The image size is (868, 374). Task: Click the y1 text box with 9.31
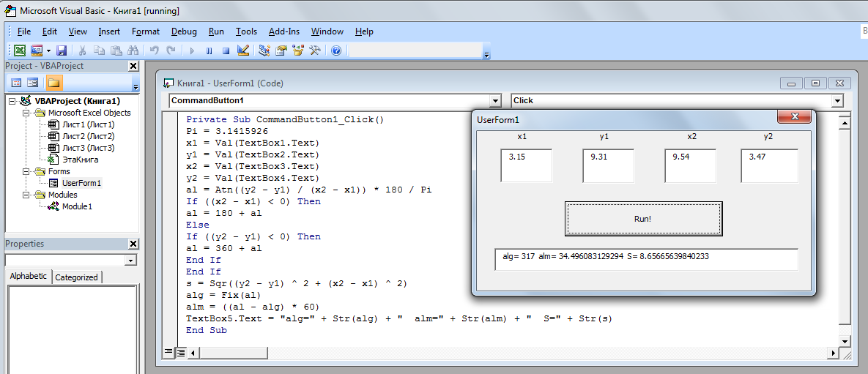tap(609, 165)
